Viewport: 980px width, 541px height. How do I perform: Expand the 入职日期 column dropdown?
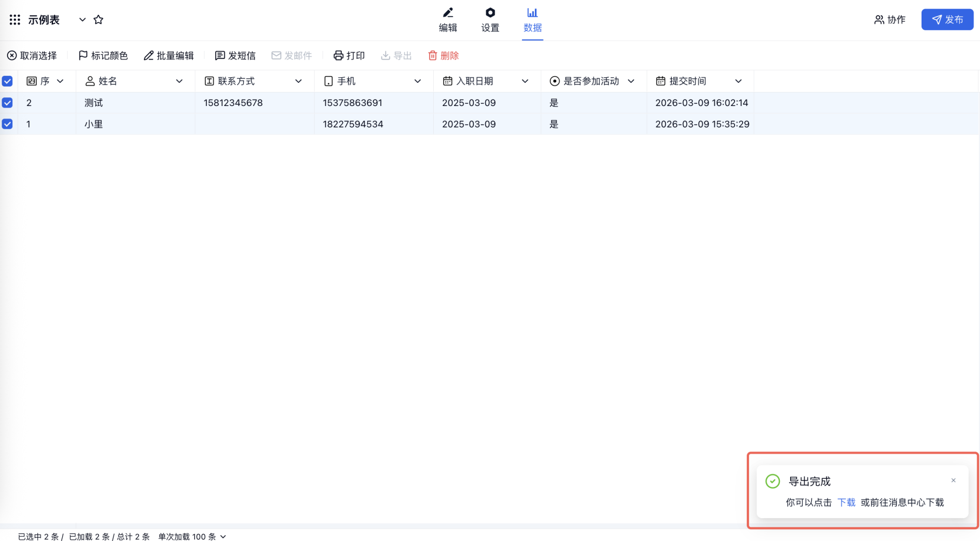[525, 81]
